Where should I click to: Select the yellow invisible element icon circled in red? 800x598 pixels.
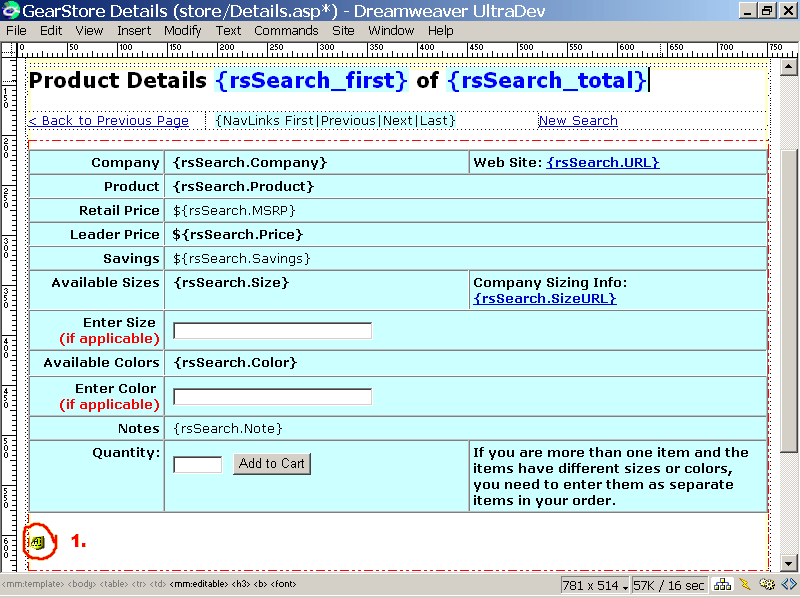(x=37, y=542)
